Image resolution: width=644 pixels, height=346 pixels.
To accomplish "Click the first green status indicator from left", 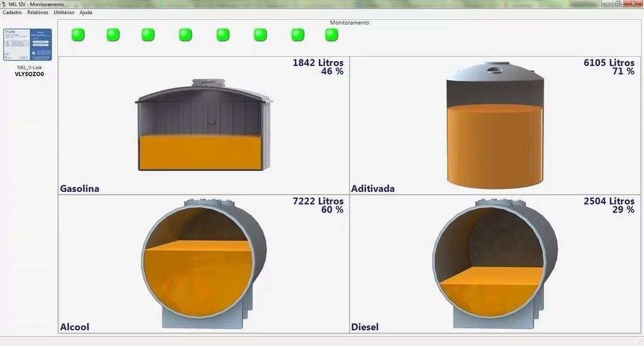I will click(78, 35).
